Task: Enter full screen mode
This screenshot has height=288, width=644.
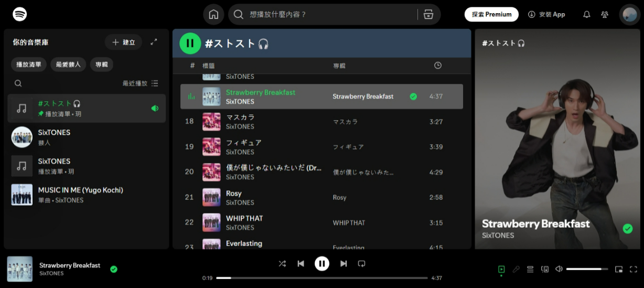Action: (x=633, y=269)
